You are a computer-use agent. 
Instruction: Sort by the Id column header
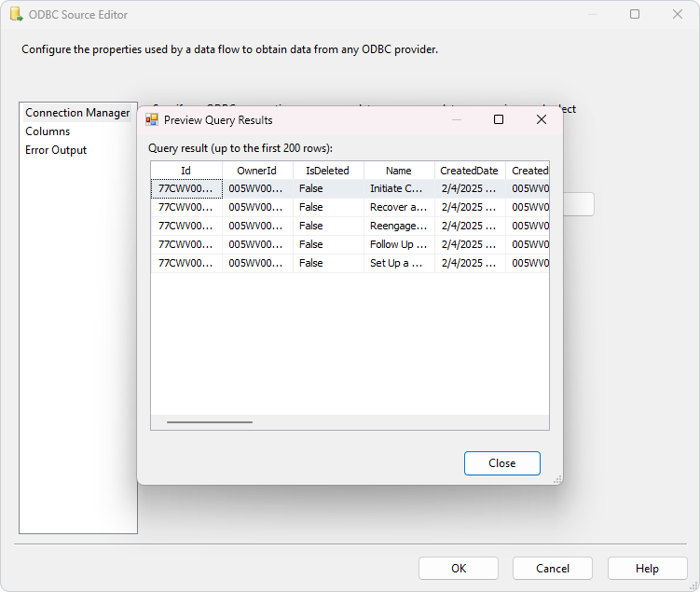(x=186, y=171)
